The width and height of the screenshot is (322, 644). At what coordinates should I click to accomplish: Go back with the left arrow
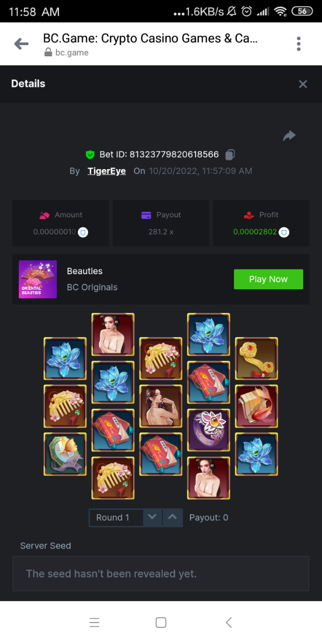pyautogui.click(x=21, y=44)
